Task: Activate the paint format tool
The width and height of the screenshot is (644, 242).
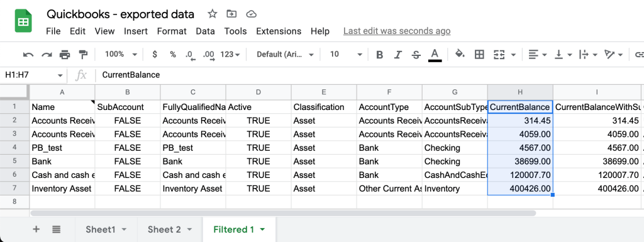Action: click(83, 55)
